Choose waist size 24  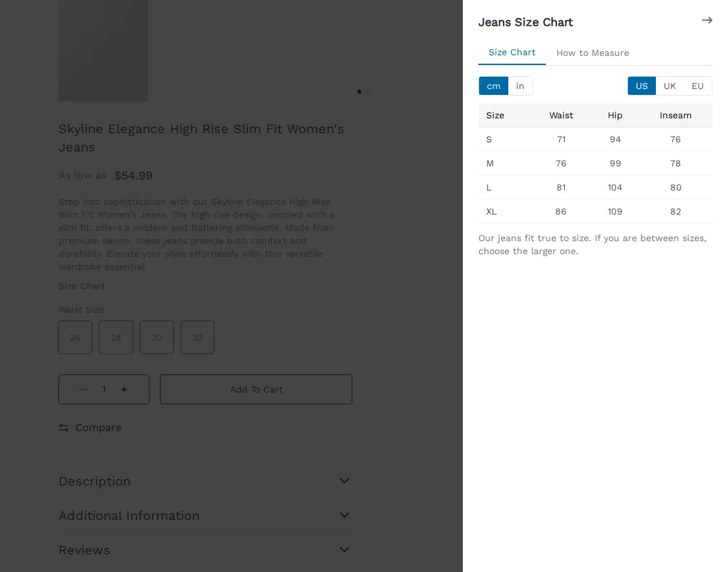point(75,337)
